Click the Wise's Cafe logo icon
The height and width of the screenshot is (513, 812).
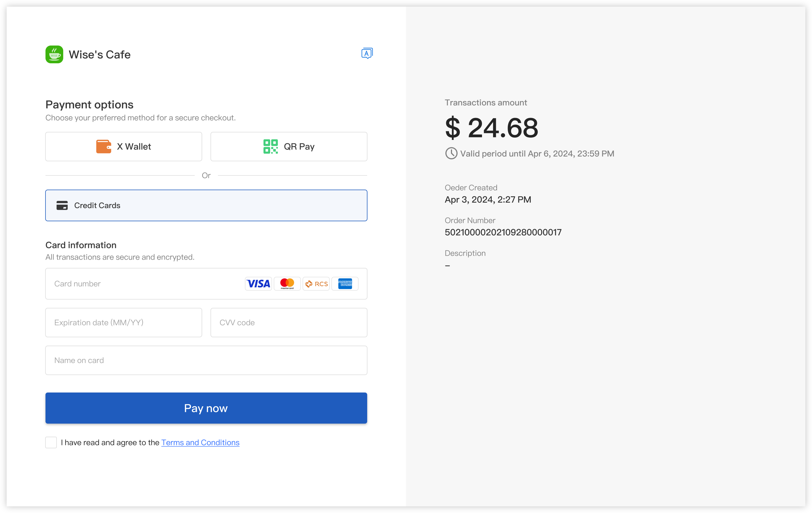[x=54, y=54]
